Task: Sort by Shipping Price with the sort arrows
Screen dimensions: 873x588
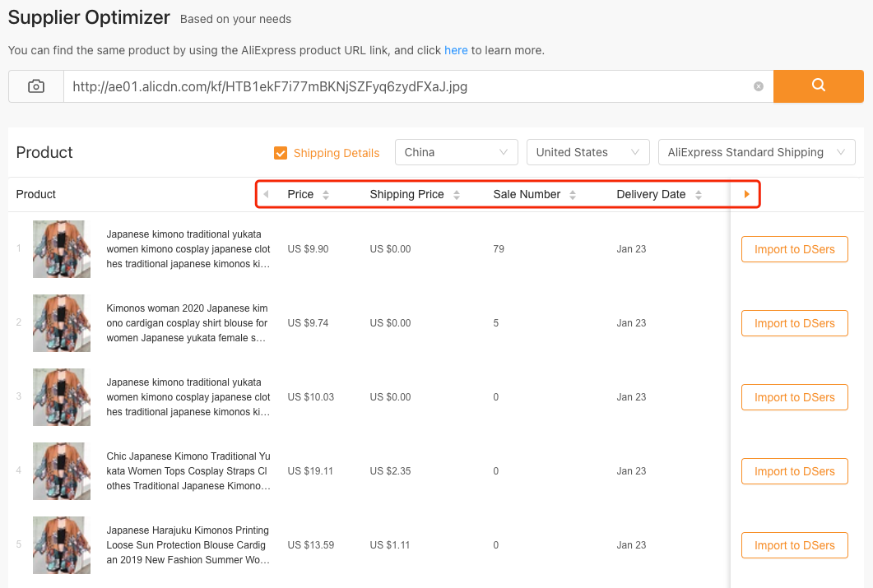Action: click(x=457, y=195)
